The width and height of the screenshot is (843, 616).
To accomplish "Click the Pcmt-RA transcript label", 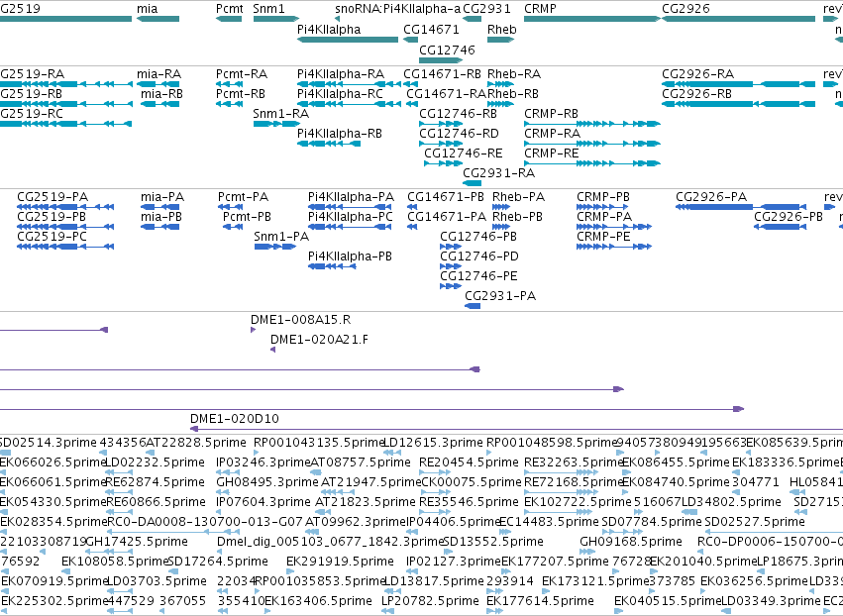I will click(x=242, y=73).
